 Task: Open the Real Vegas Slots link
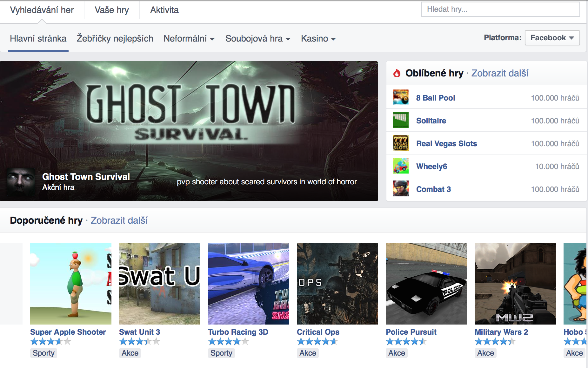[447, 144]
